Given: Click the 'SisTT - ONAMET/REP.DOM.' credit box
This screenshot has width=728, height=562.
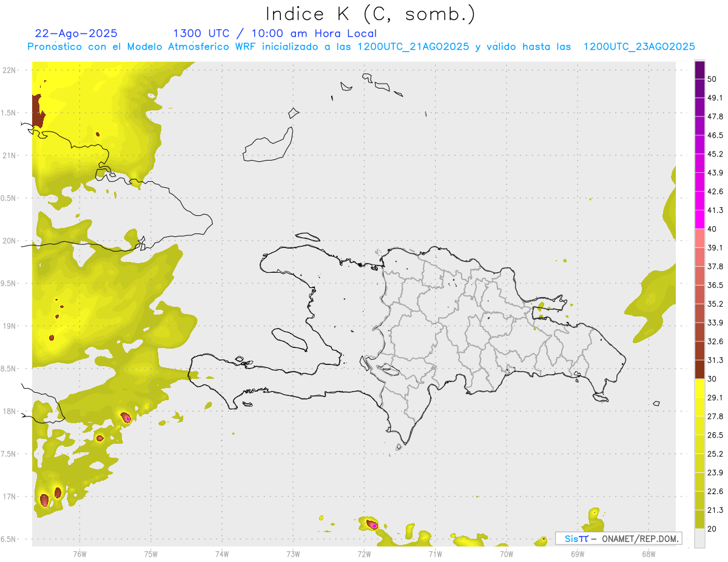Looking at the screenshot, I should [x=619, y=538].
